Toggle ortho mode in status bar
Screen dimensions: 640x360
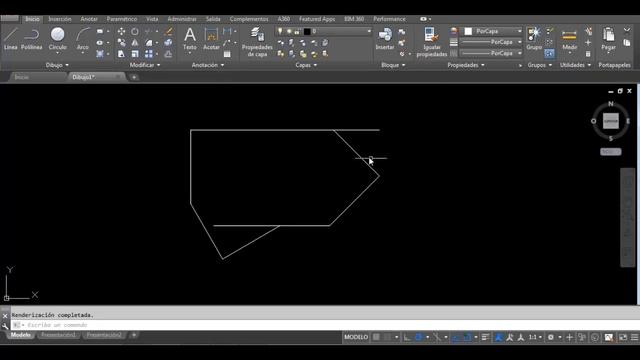click(407, 337)
